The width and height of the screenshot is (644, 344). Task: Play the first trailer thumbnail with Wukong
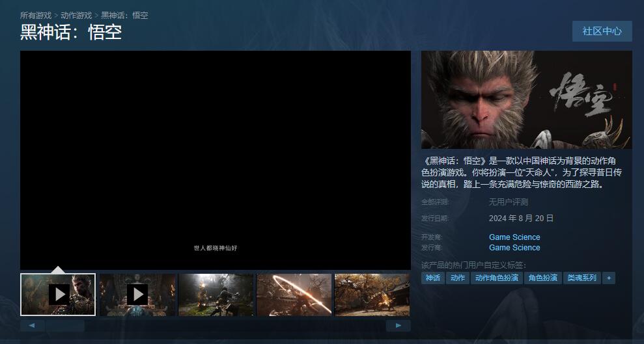click(58, 295)
